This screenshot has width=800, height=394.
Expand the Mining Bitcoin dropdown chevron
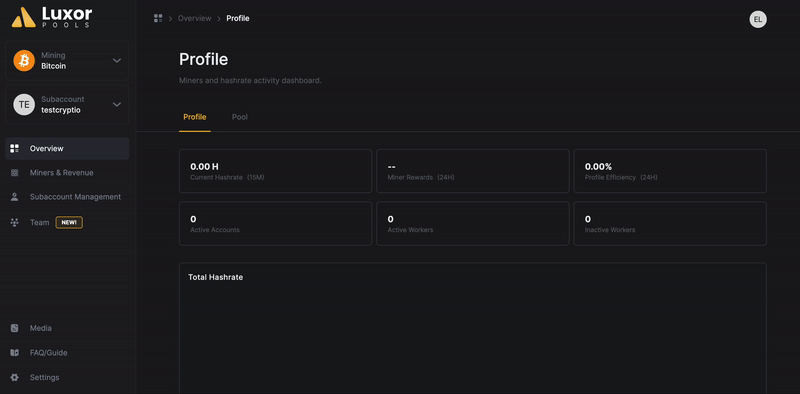click(x=117, y=61)
